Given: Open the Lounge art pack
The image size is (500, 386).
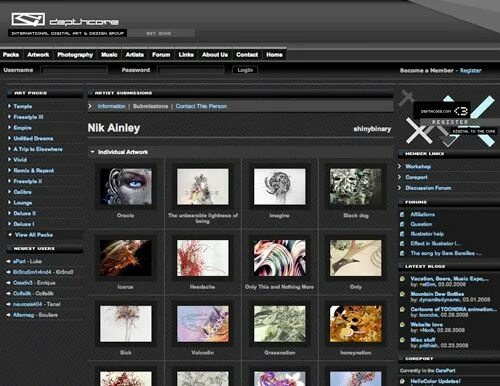Looking at the screenshot, I should pyautogui.click(x=23, y=203).
